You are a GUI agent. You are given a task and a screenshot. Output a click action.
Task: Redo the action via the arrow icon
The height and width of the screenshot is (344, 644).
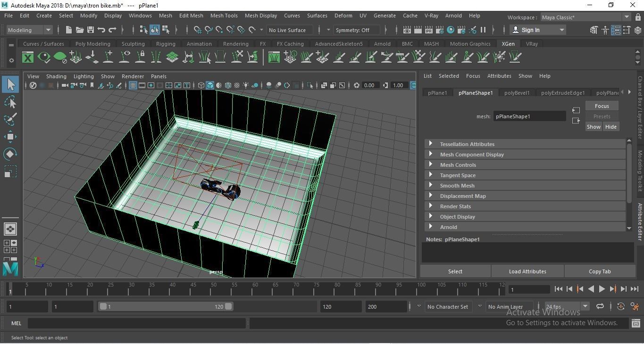point(112,30)
